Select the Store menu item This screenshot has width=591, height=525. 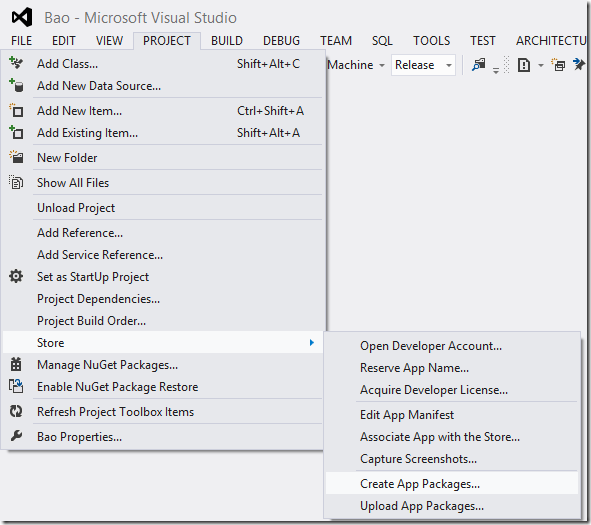[x=163, y=342]
